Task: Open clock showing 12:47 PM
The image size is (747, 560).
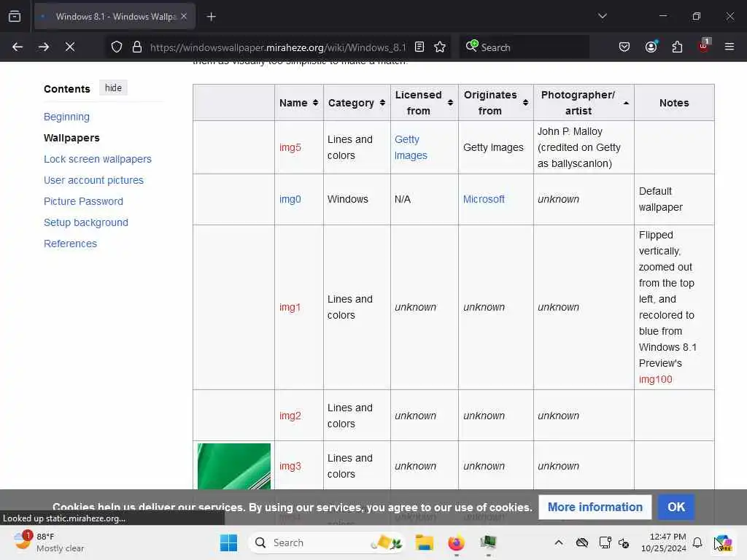Action: tap(663, 542)
